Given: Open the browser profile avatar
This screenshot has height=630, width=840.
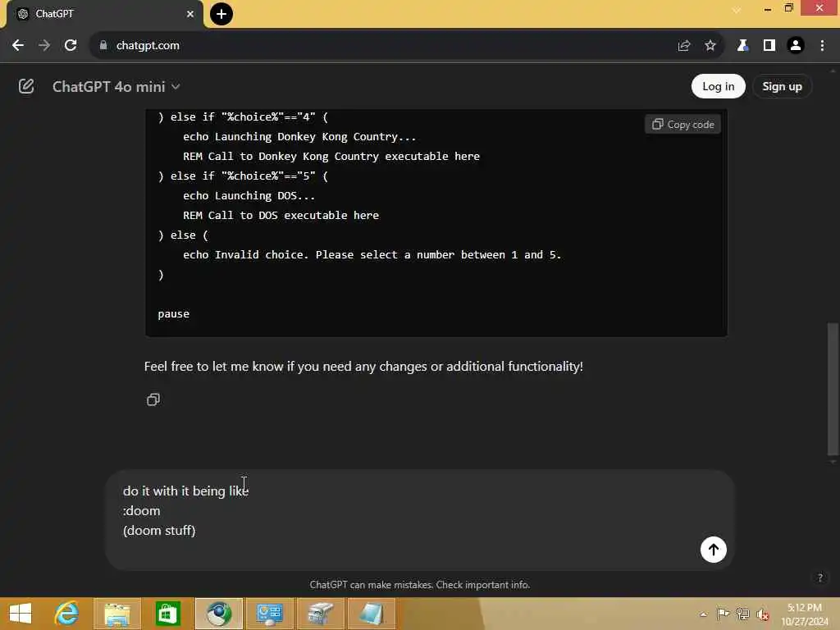Looking at the screenshot, I should tap(796, 46).
